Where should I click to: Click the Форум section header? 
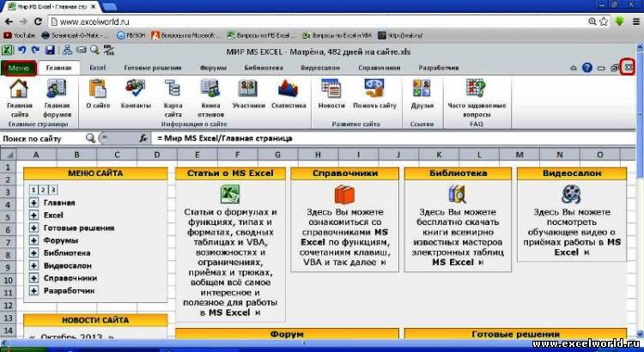point(287,333)
